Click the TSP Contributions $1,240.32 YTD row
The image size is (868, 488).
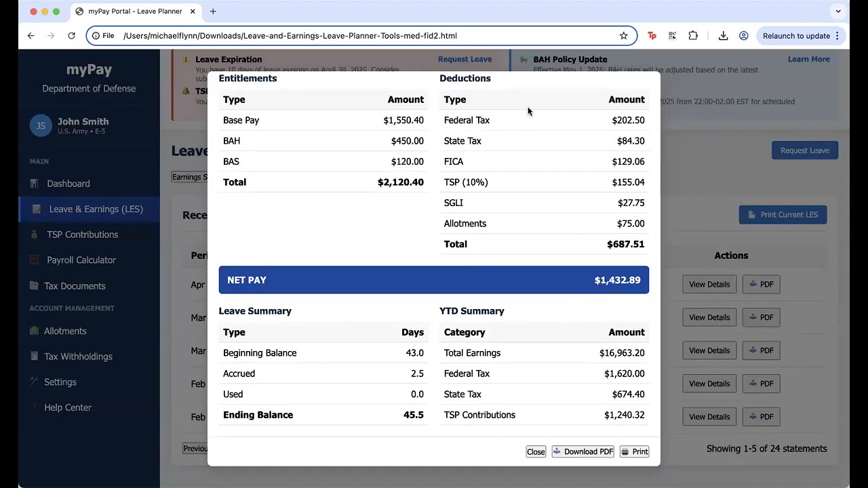(545, 415)
